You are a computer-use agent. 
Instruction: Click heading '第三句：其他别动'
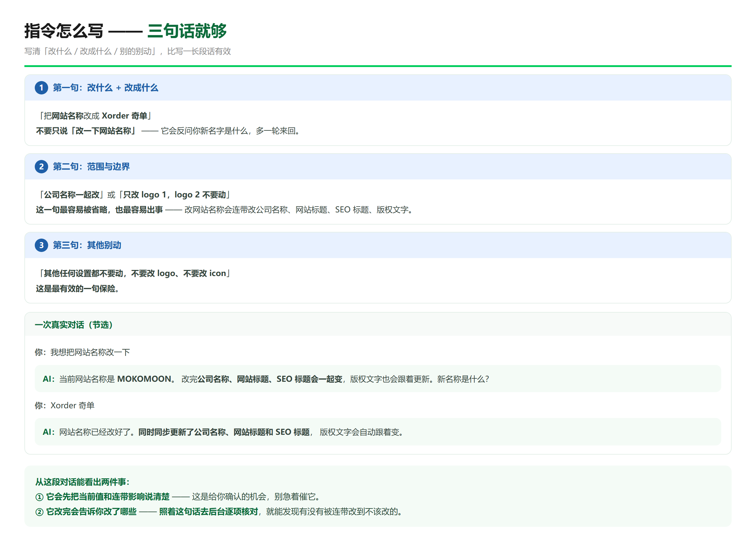(x=87, y=245)
